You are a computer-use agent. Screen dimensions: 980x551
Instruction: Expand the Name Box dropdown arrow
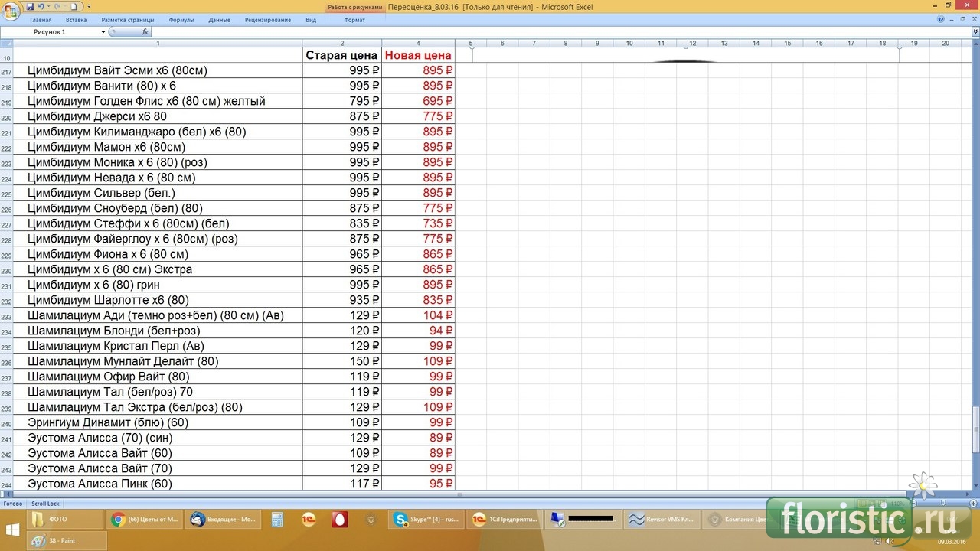tap(103, 32)
